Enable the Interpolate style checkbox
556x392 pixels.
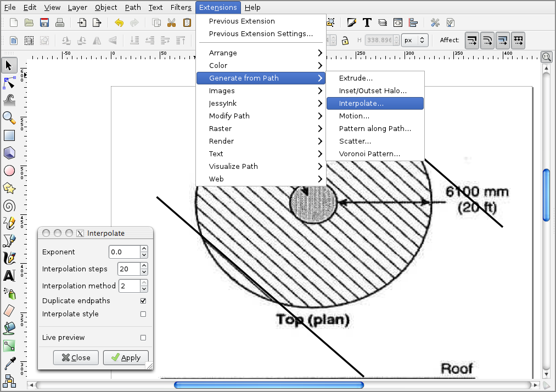click(143, 314)
